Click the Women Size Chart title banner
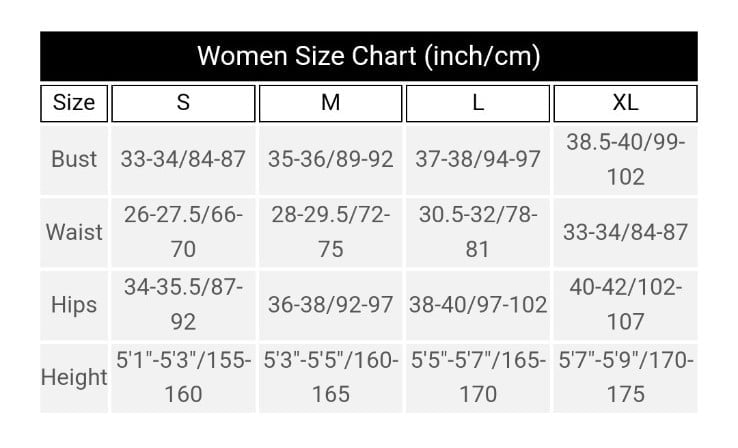 tap(369, 56)
